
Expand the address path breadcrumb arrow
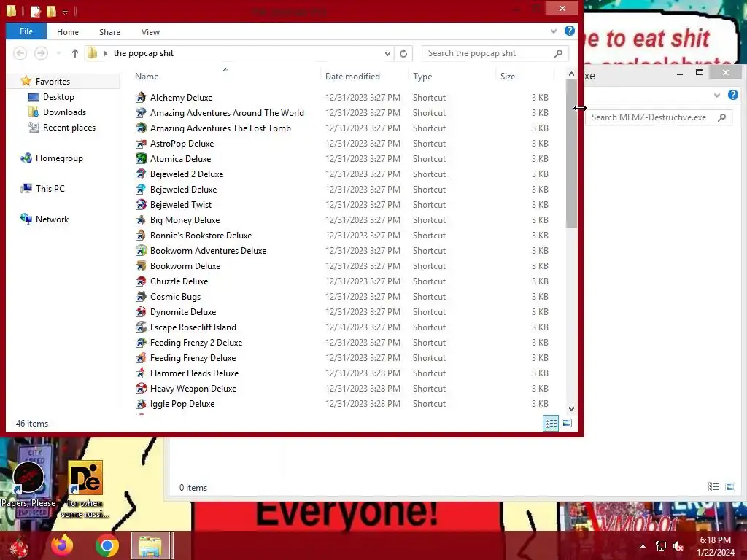[105, 53]
